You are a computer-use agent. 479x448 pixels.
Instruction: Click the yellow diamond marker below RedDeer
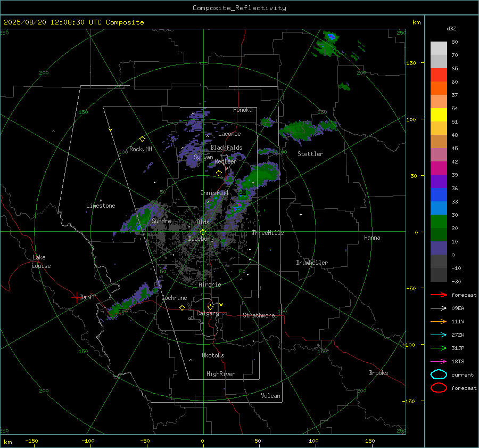pos(219,173)
